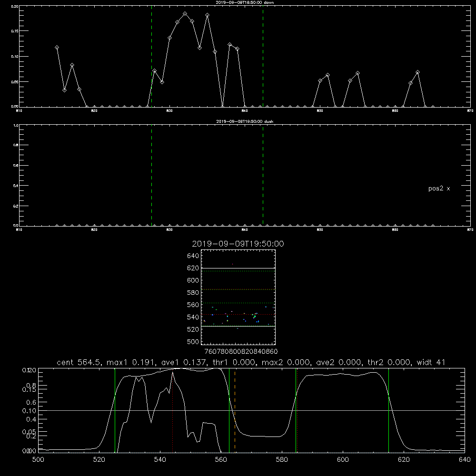
Task: Click the "810" x-axis label of dusk plot
Action: pyautogui.click(x=19, y=230)
